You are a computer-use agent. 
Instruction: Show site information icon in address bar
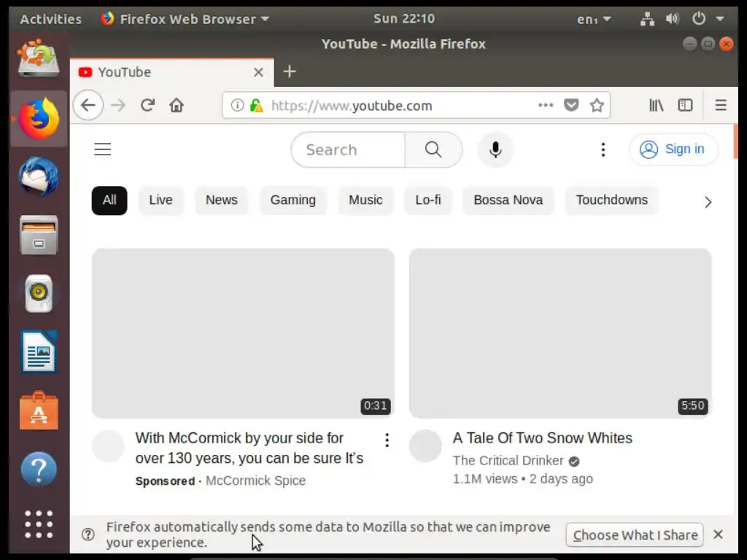tap(237, 105)
